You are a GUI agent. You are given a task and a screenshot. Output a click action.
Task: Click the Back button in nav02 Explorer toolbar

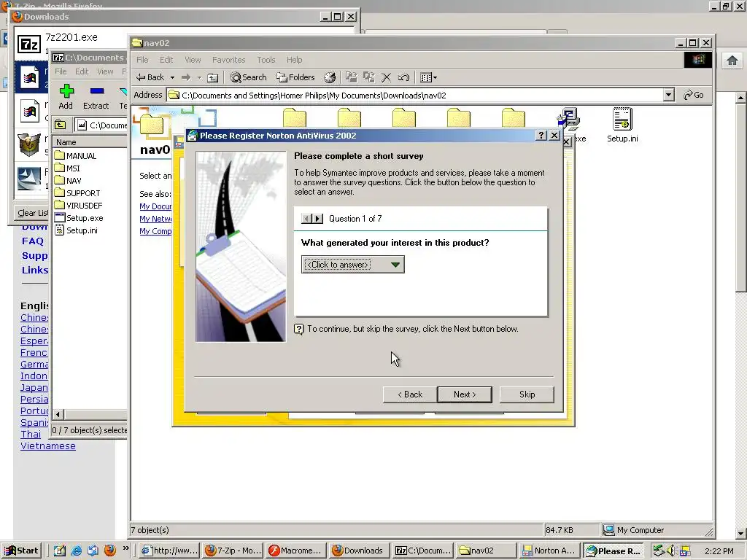(150, 77)
